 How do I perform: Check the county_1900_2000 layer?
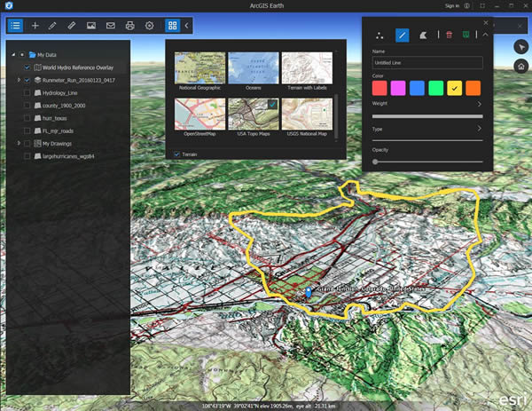(x=27, y=106)
